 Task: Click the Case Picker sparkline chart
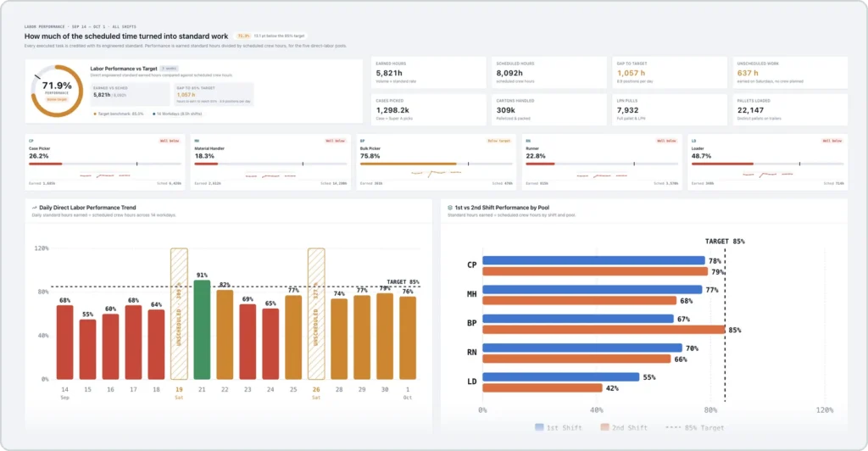click(105, 175)
